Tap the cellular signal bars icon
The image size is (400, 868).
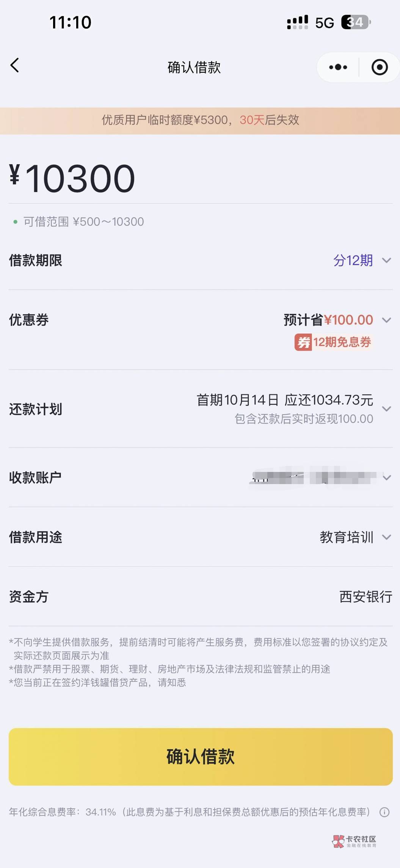point(297,22)
